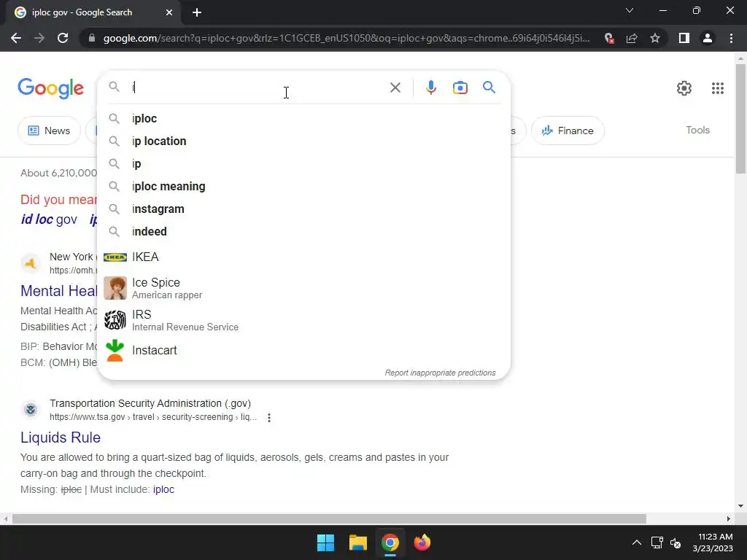Viewport: 747px width, 560px height.
Task: Click the vertical scrollbar thumb
Action: [x=740, y=119]
